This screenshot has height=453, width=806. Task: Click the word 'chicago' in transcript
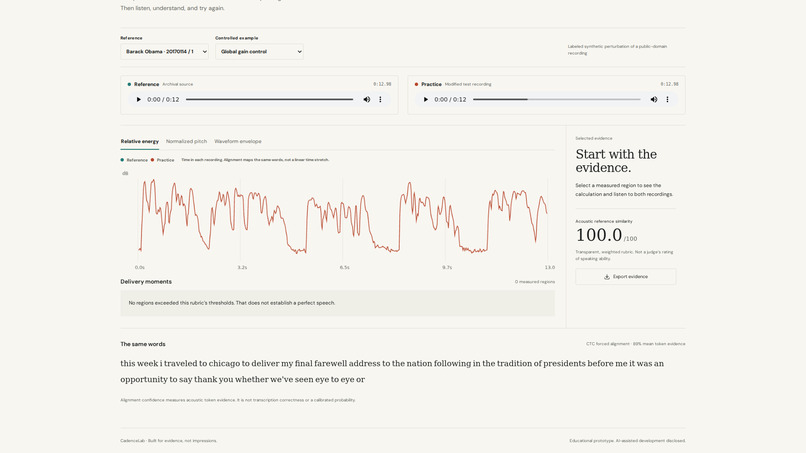[x=225, y=364]
